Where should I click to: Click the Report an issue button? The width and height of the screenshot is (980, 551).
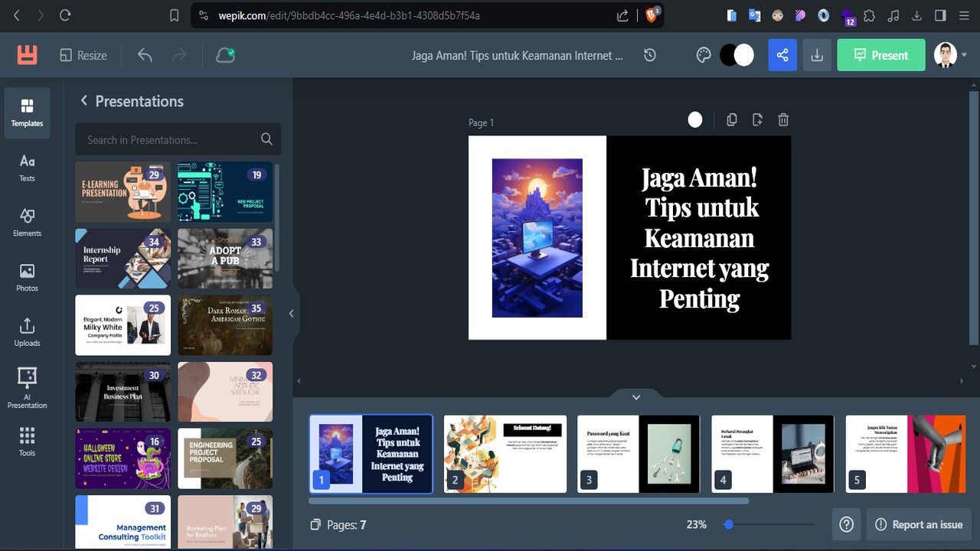(x=919, y=524)
